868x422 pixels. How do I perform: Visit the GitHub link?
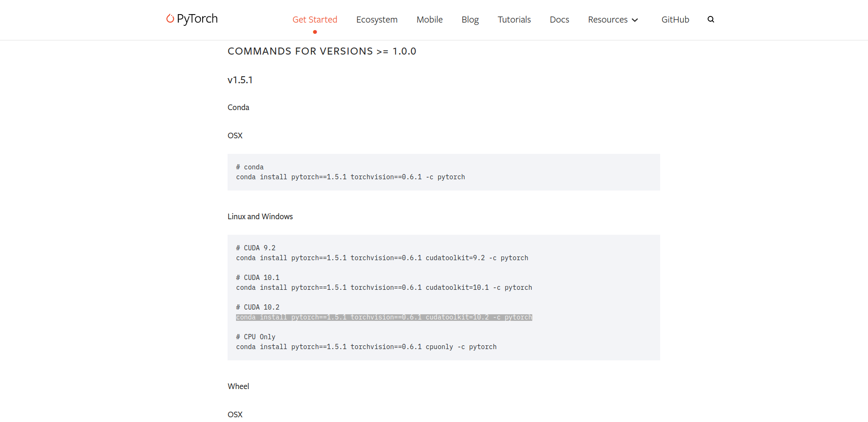pos(675,19)
